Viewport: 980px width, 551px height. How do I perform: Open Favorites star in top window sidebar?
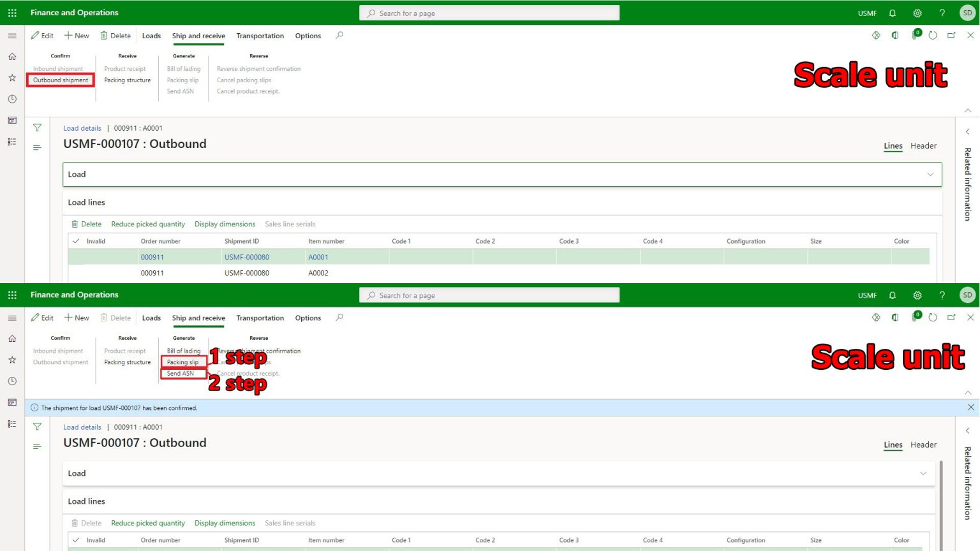12,78
